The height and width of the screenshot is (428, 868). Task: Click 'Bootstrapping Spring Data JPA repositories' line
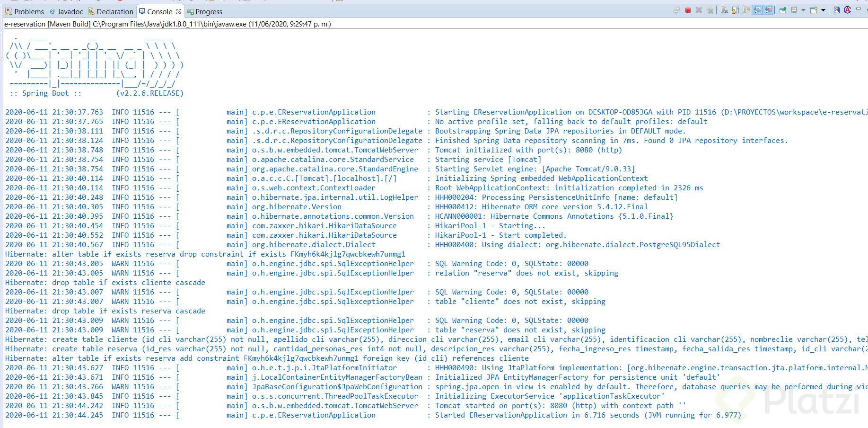tap(345, 131)
